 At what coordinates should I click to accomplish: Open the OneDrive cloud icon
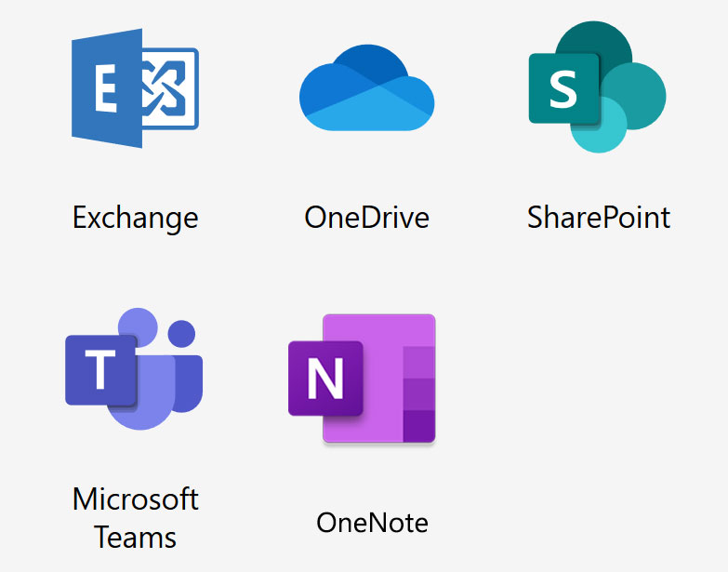(366, 89)
